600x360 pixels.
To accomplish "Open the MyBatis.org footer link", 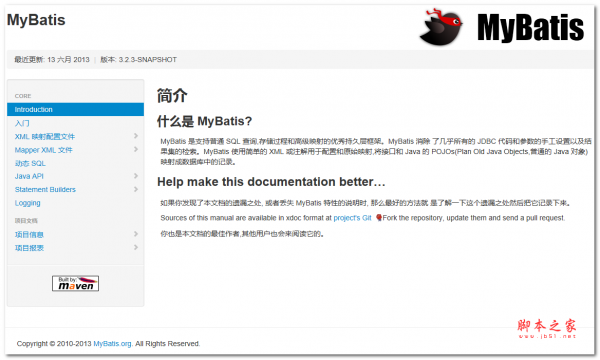I will click(x=112, y=344).
